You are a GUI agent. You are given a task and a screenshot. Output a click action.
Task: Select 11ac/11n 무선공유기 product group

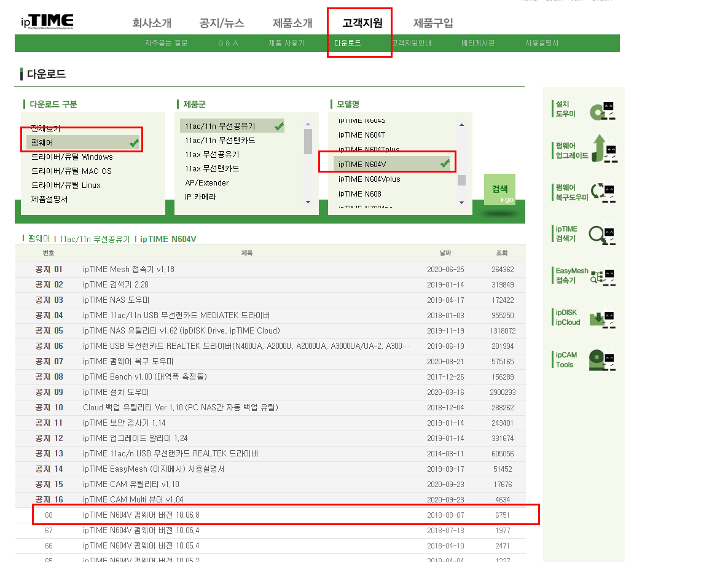(232, 126)
